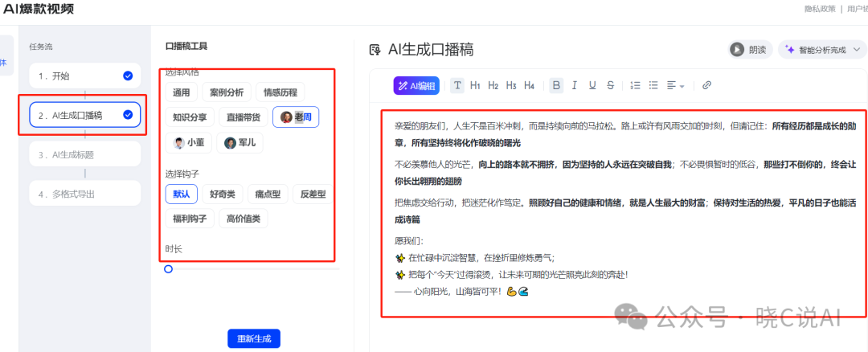Apply underline formatting to text
This screenshot has height=352, width=868.
(x=592, y=85)
